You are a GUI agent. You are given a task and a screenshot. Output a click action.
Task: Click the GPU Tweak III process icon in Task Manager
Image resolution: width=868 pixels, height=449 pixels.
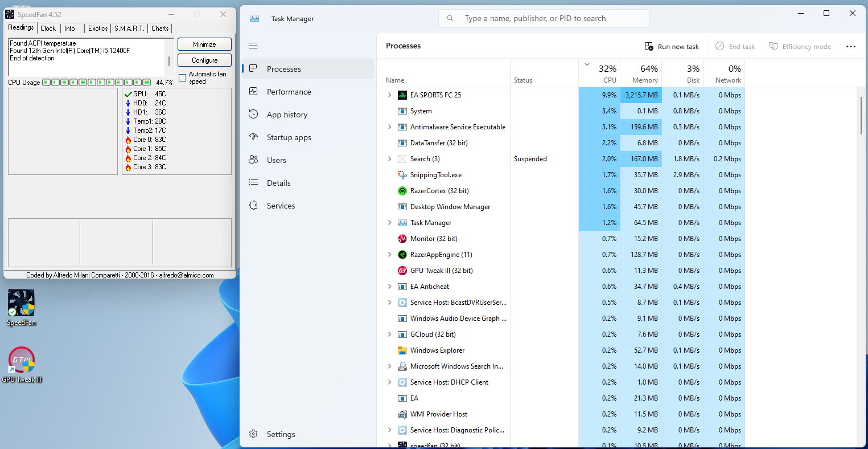(402, 271)
